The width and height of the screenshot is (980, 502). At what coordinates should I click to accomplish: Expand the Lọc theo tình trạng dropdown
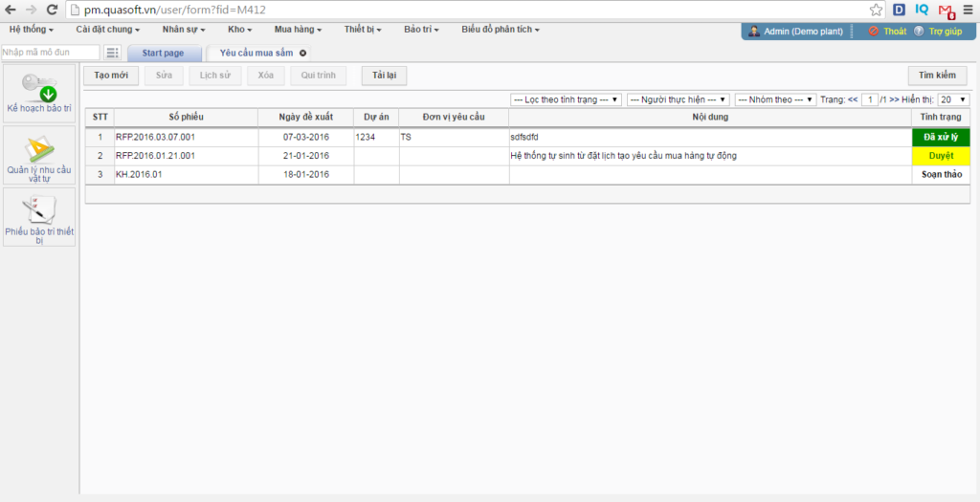tap(567, 99)
